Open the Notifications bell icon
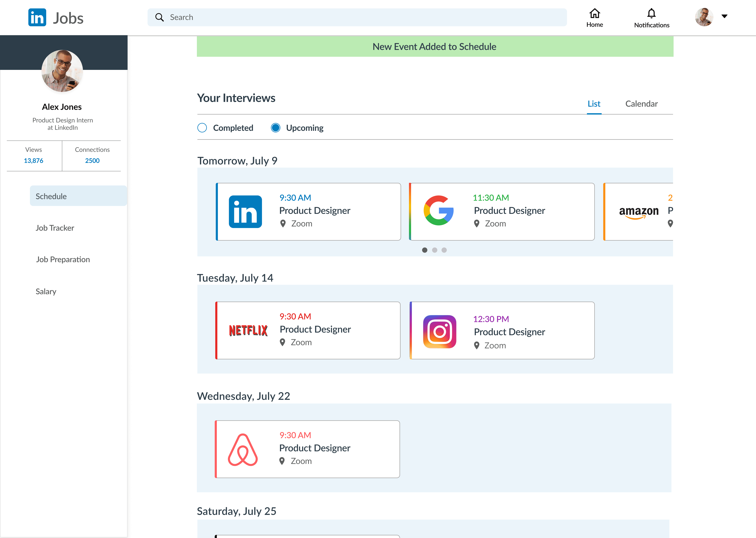 pyautogui.click(x=651, y=14)
